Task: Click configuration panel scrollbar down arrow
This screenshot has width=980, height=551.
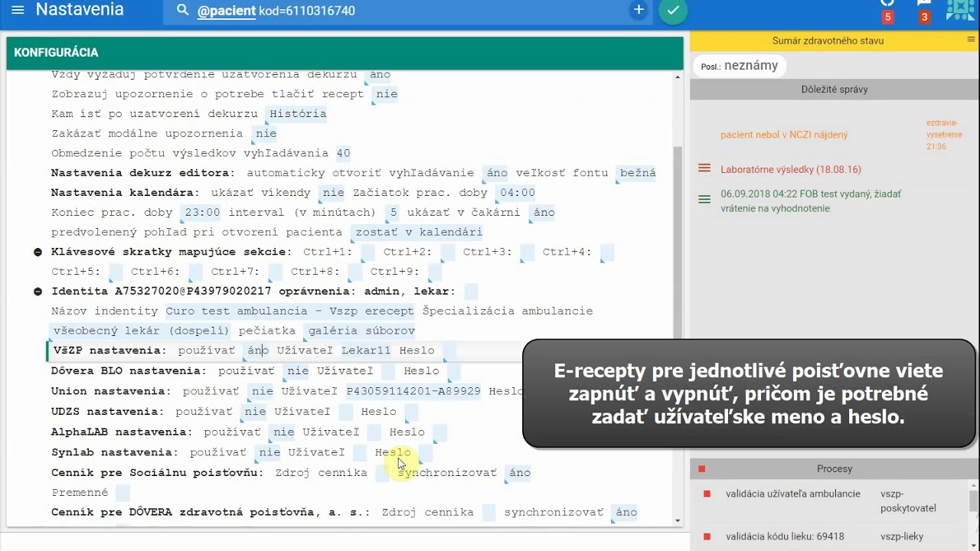Action: (x=678, y=520)
